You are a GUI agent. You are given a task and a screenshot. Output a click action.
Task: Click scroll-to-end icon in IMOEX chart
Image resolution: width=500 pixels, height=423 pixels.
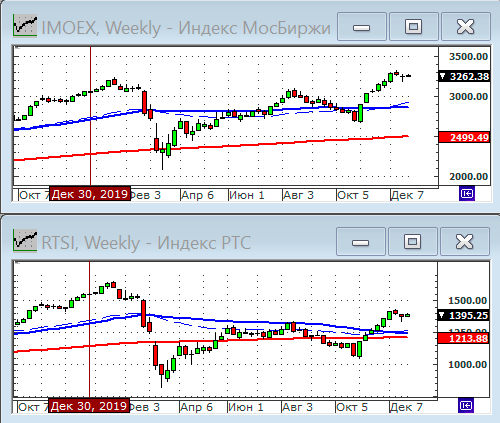(467, 194)
